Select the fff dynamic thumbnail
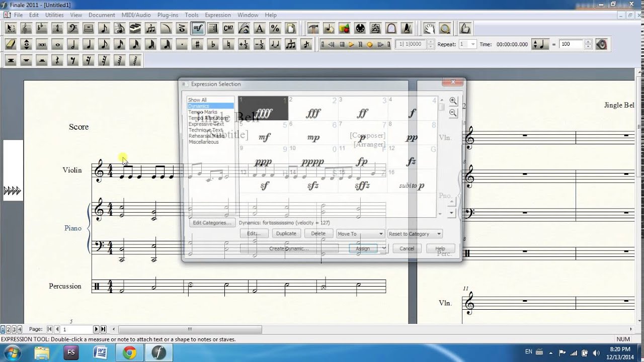644x362 pixels. (x=313, y=108)
